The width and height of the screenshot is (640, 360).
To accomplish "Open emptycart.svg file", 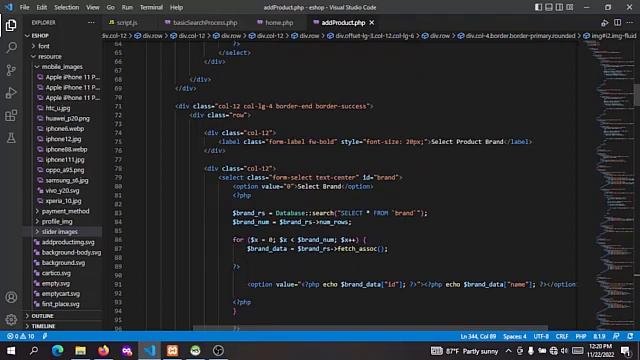I will tap(61, 293).
